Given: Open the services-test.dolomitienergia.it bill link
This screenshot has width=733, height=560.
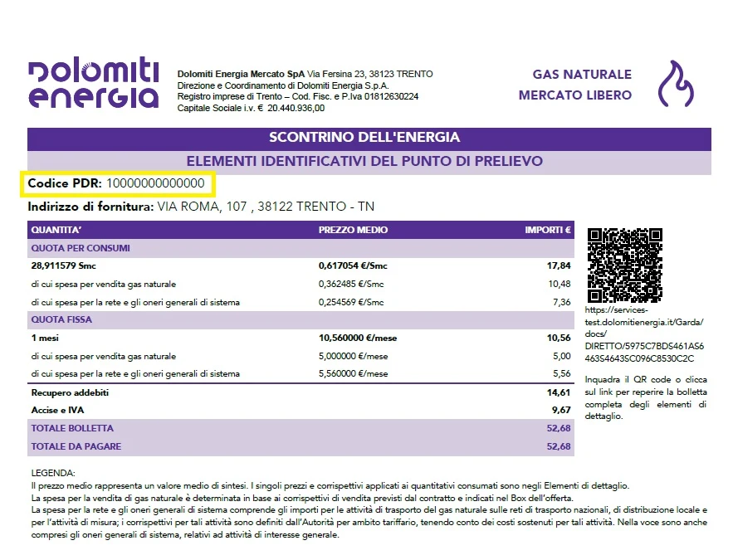Looking at the screenshot, I should [x=644, y=334].
